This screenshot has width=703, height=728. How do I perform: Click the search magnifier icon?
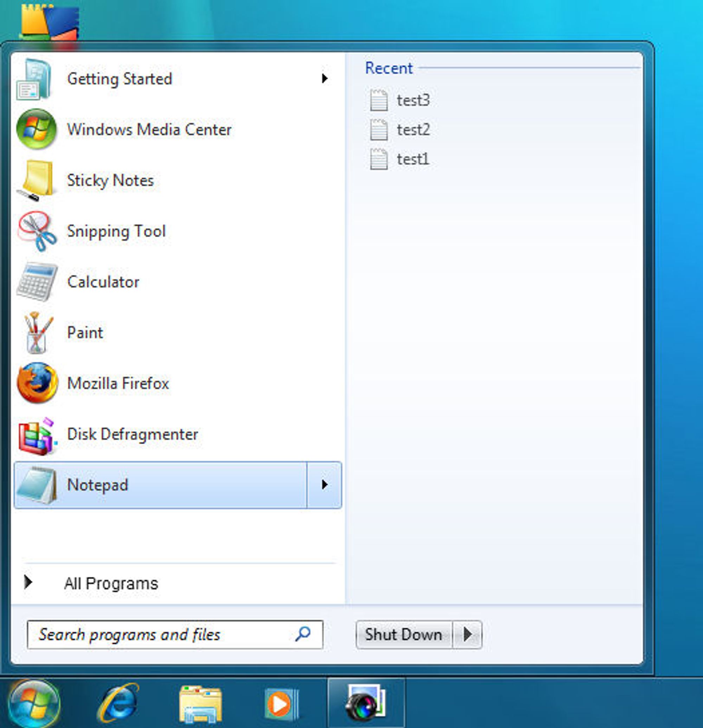pos(303,634)
